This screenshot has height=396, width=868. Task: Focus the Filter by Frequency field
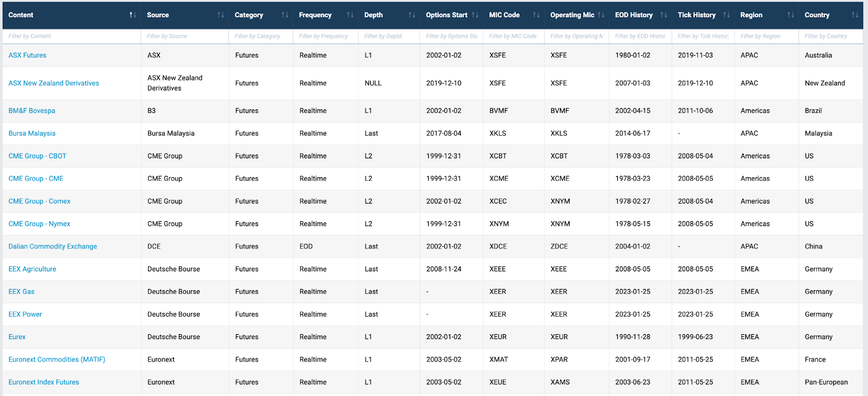[325, 36]
